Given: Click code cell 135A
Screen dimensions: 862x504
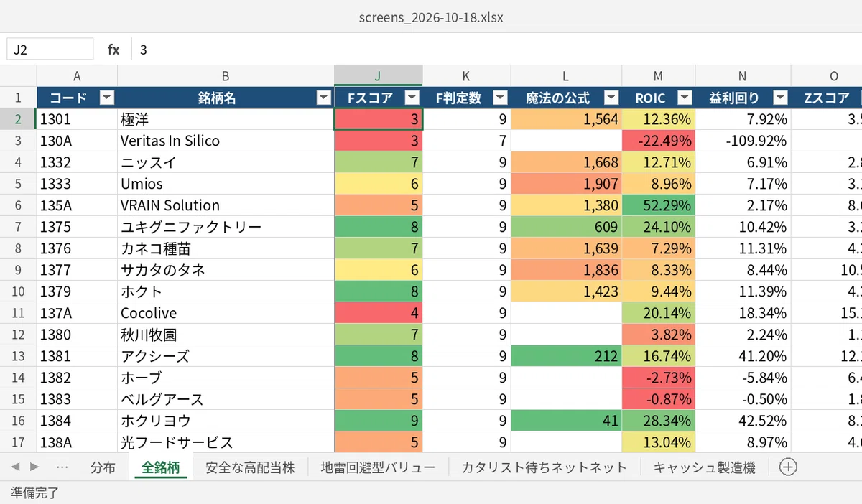Looking at the screenshot, I should click(77, 205).
